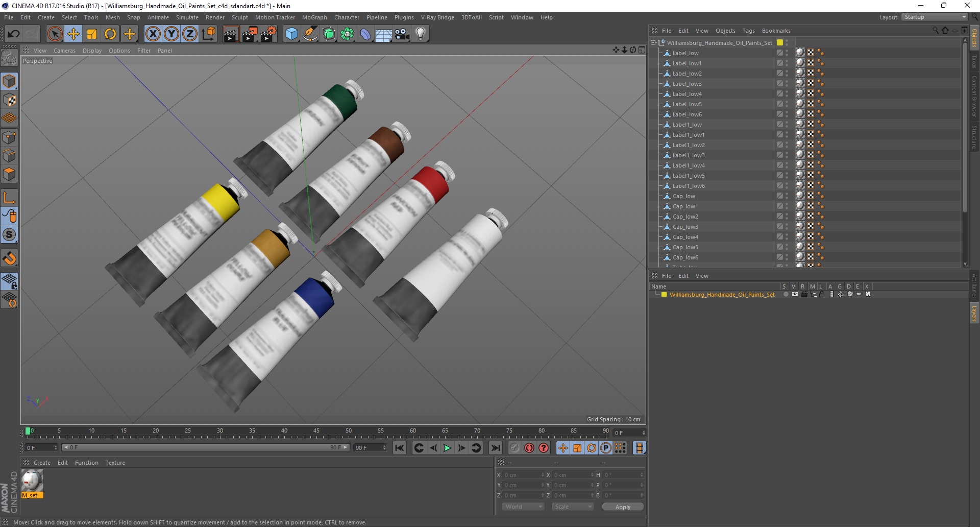Open the deformer object palette
This screenshot has width=980, height=527.
pos(365,34)
